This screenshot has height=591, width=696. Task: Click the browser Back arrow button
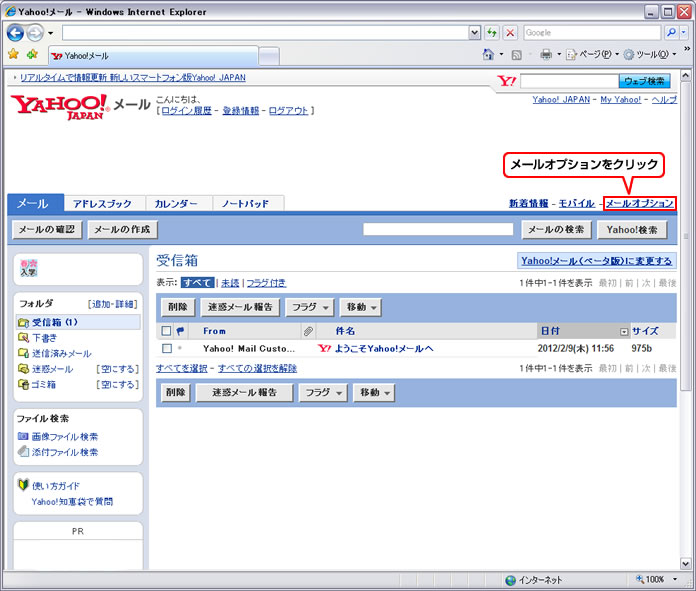point(15,32)
